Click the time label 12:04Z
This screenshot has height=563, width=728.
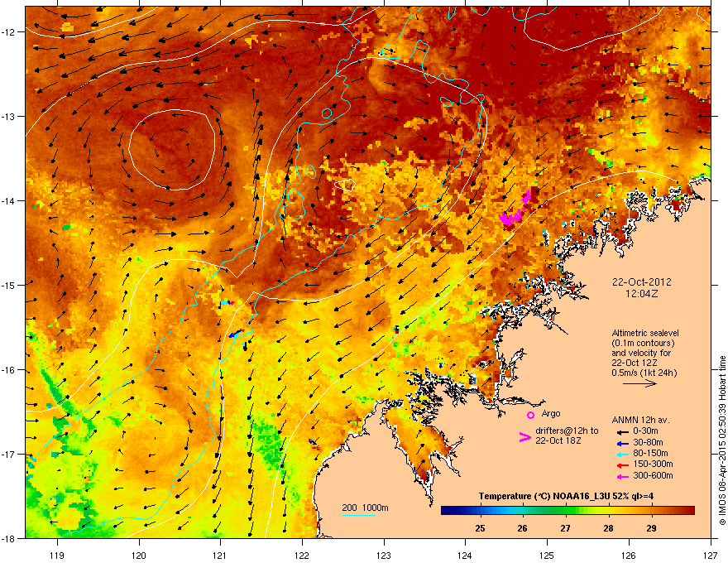point(642,294)
